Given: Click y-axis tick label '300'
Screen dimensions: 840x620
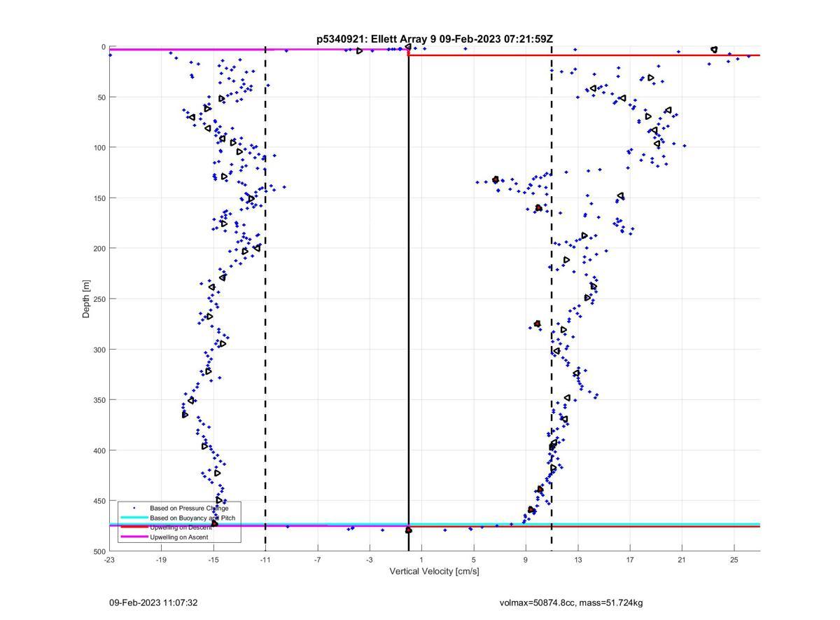Looking at the screenshot, I should click(99, 350).
